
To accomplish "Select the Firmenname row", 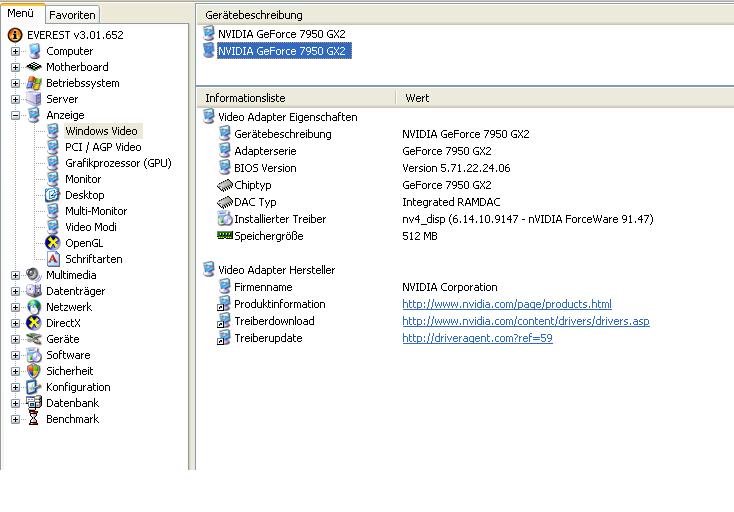I will (263, 287).
